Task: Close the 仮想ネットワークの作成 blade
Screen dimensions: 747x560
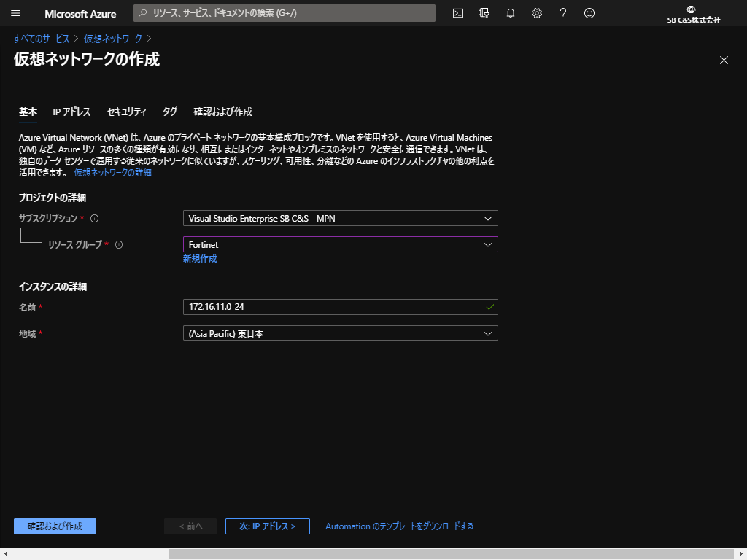Action: 724,60
